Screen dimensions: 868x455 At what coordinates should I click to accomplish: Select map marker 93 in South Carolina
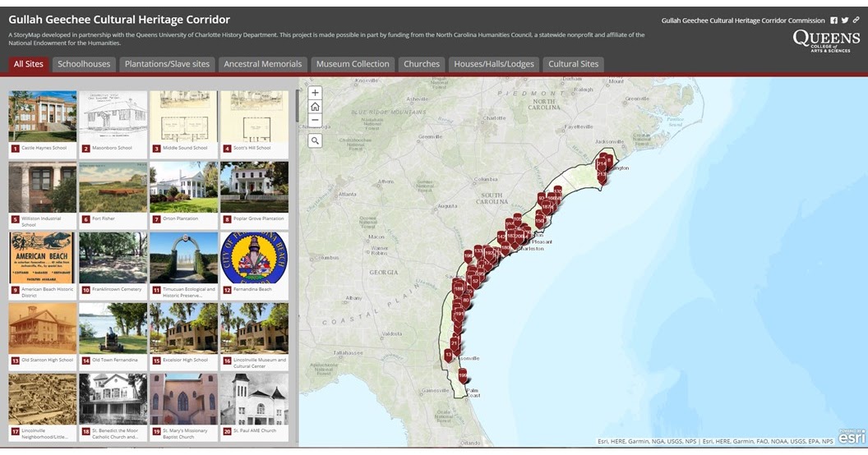click(542, 199)
